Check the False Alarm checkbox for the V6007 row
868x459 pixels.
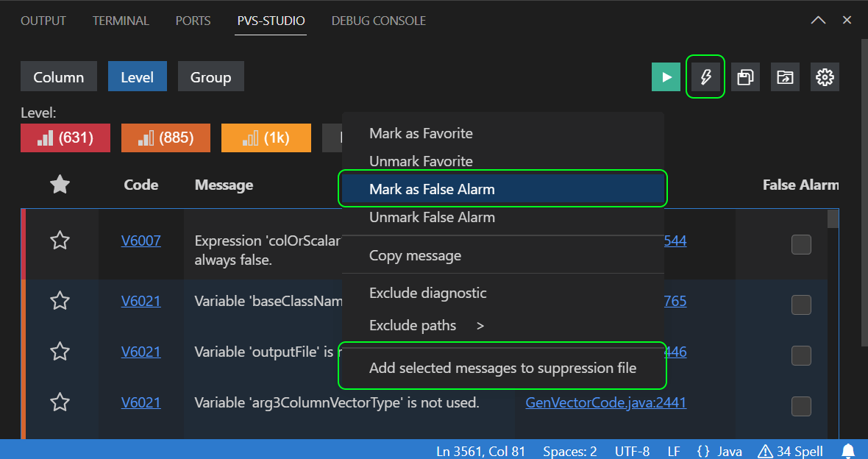tap(801, 245)
